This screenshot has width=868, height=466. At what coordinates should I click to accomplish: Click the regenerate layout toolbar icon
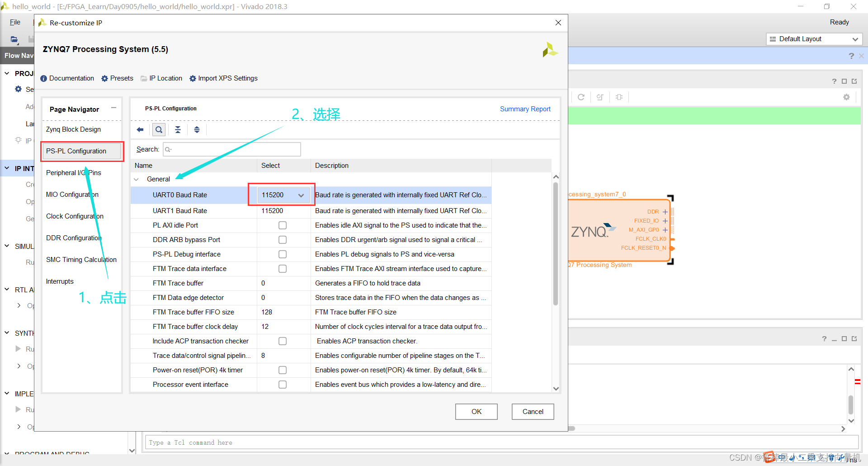[619, 97]
